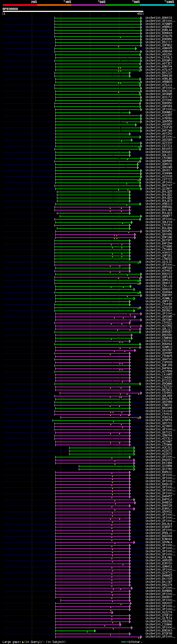The image size is (177, 644).
Task: Select hit label UniRef100_A7QJ47
Action: coord(159,70)
